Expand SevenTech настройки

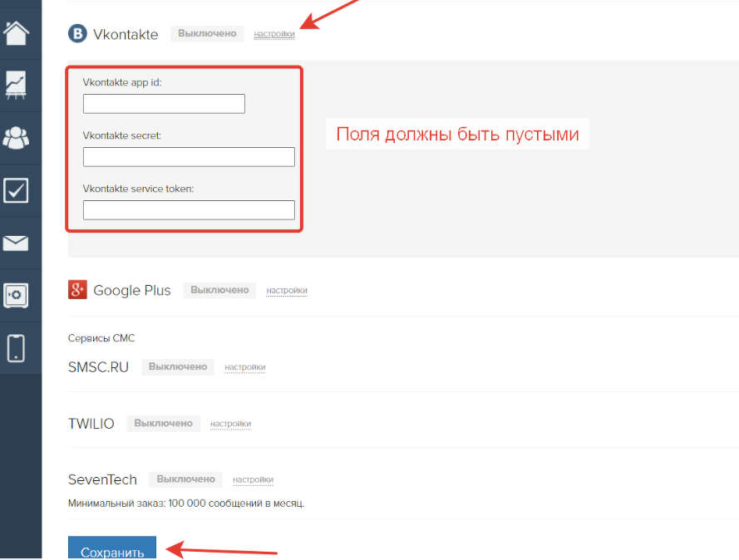click(x=253, y=479)
